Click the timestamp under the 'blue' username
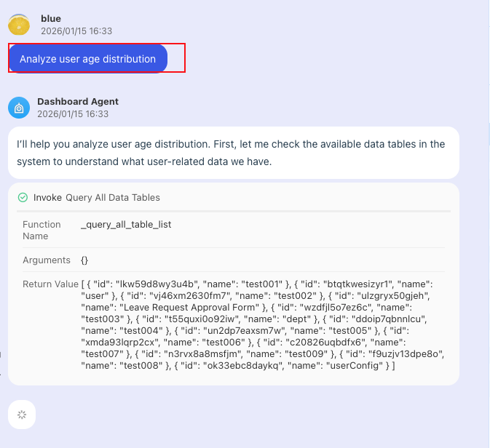The image size is (490, 448). pyautogui.click(x=76, y=31)
